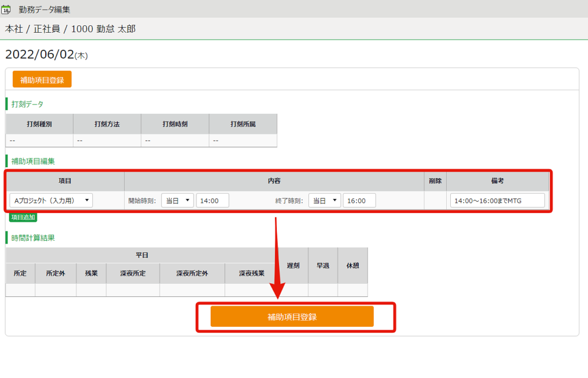Viewport: 588px width, 378px height.
Task: Click the end time field showing 16:00
Action: pos(359,200)
